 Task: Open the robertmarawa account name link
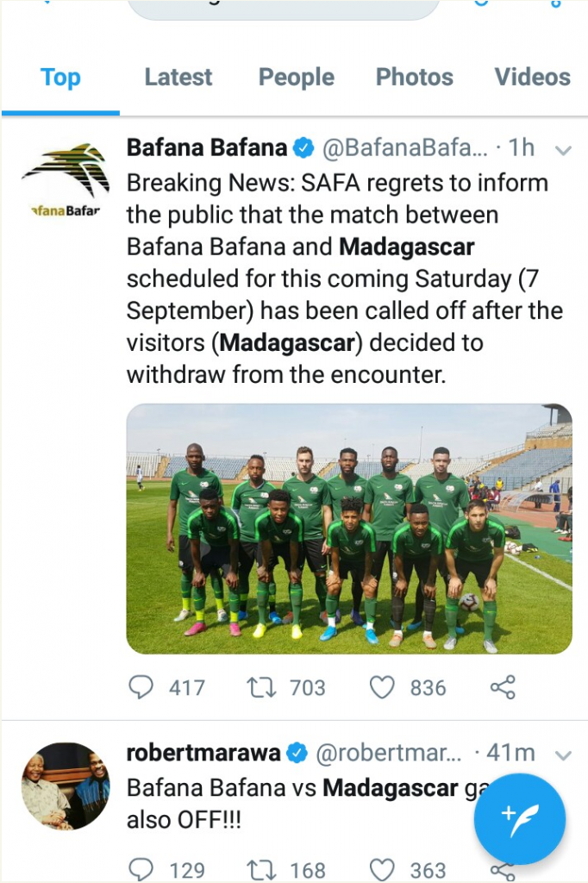(x=203, y=753)
